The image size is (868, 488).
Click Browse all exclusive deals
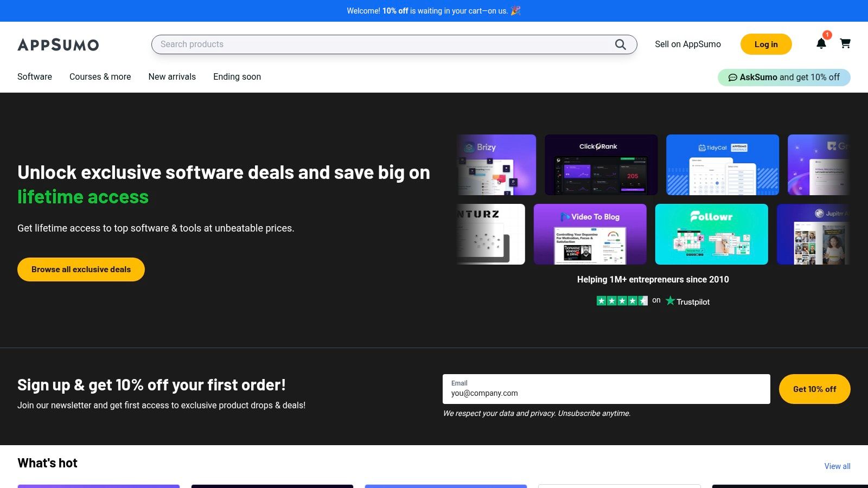[81, 269]
